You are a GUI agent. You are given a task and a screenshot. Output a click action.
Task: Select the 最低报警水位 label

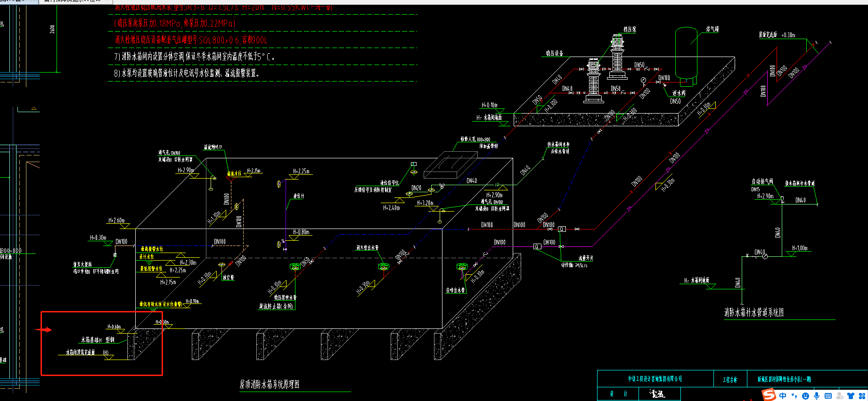point(151,269)
